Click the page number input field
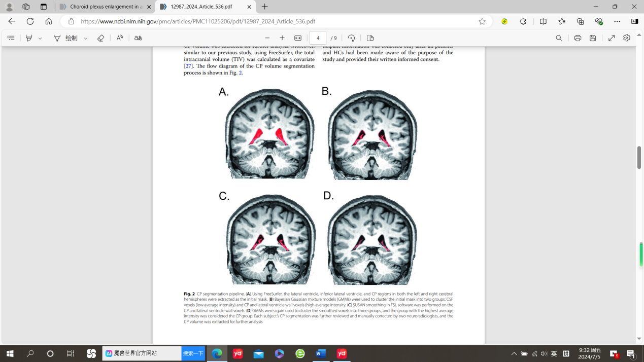The width and height of the screenshot is (644, 362). coord(318,38)
